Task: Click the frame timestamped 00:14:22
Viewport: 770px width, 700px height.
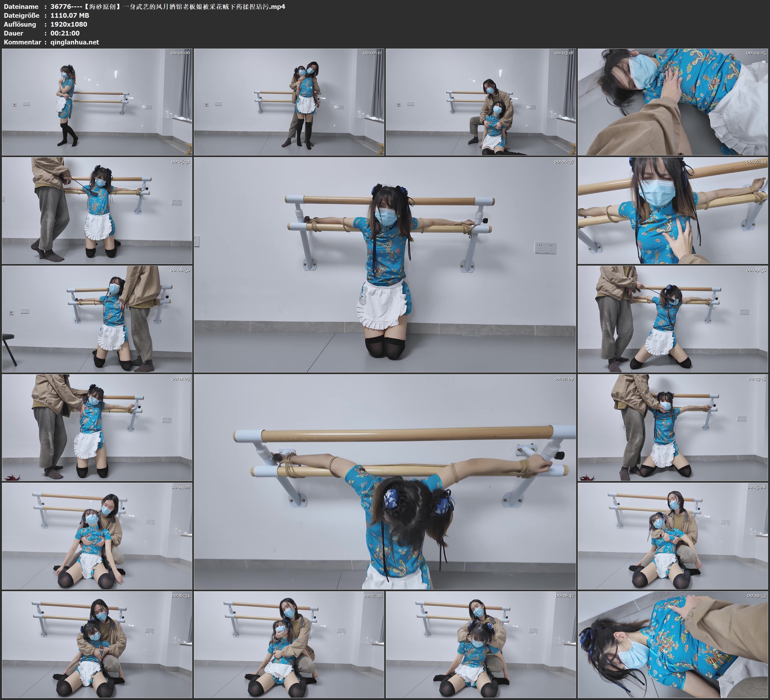Action: [x=97, y=536]
